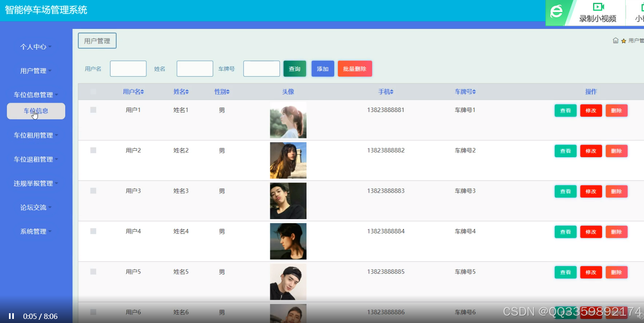
Task: Sort by the 车牌号 column sort arrows
Action: pyautogui.click(x=474, y=92)
